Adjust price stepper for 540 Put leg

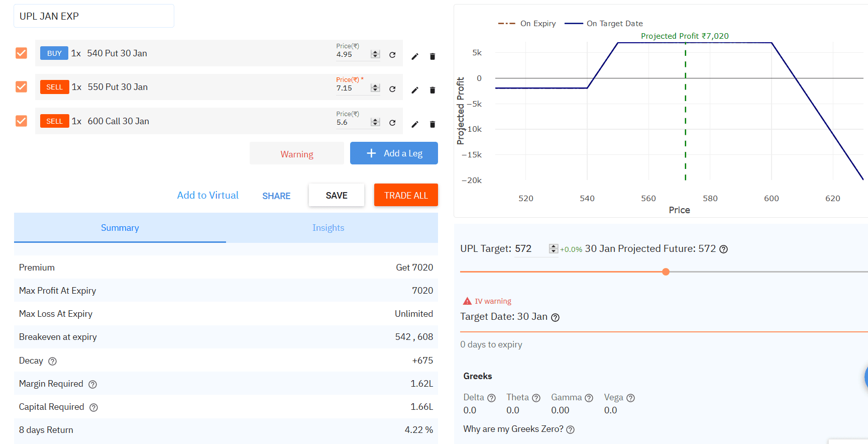[375, 54]
